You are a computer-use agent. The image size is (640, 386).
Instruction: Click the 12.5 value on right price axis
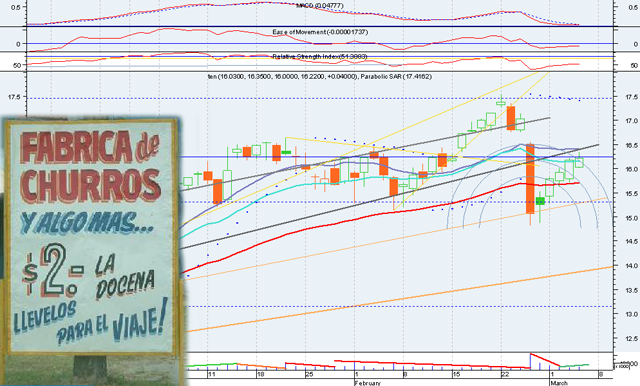[x=632, y=338]
